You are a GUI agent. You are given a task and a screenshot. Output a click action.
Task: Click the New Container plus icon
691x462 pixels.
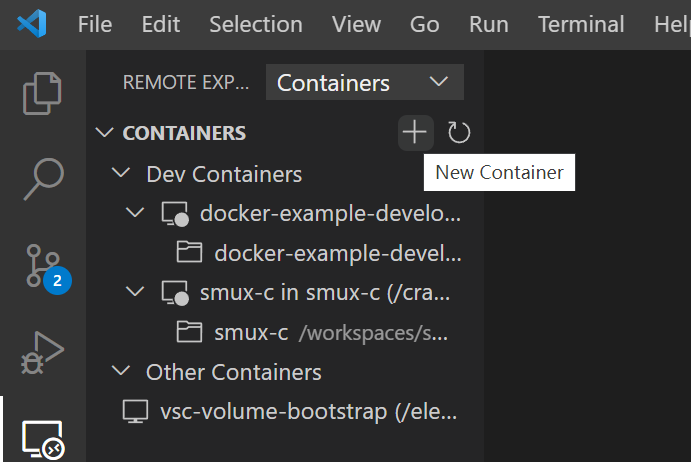tap(414, 132)
